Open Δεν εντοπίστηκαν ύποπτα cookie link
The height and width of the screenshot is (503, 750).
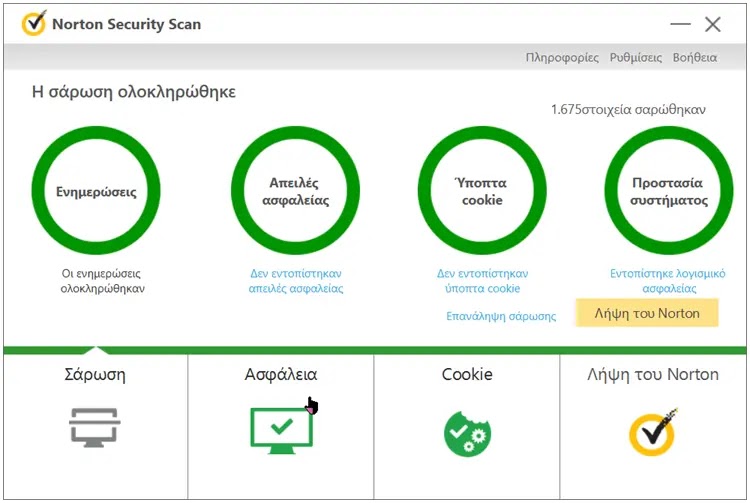482,281
